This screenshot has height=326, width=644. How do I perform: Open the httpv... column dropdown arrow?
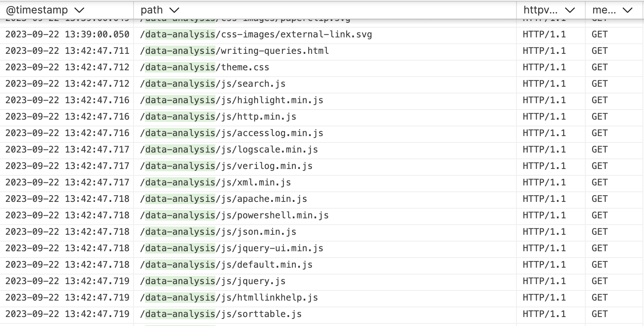[x=570, y=10]
